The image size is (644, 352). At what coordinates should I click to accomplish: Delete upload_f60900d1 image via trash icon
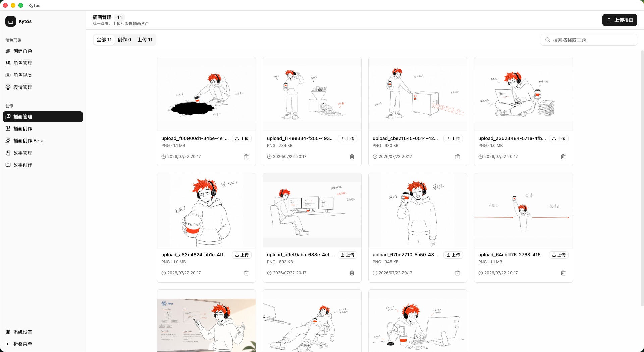246,157
